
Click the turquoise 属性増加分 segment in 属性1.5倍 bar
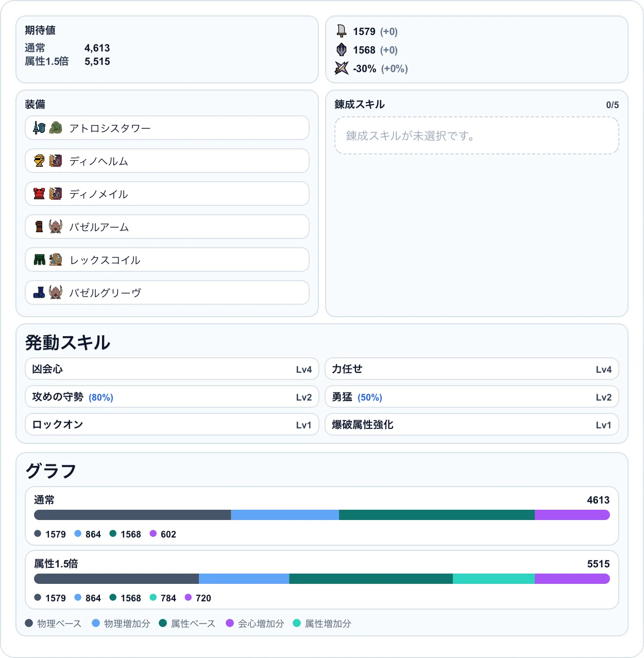tap(494, 579)
